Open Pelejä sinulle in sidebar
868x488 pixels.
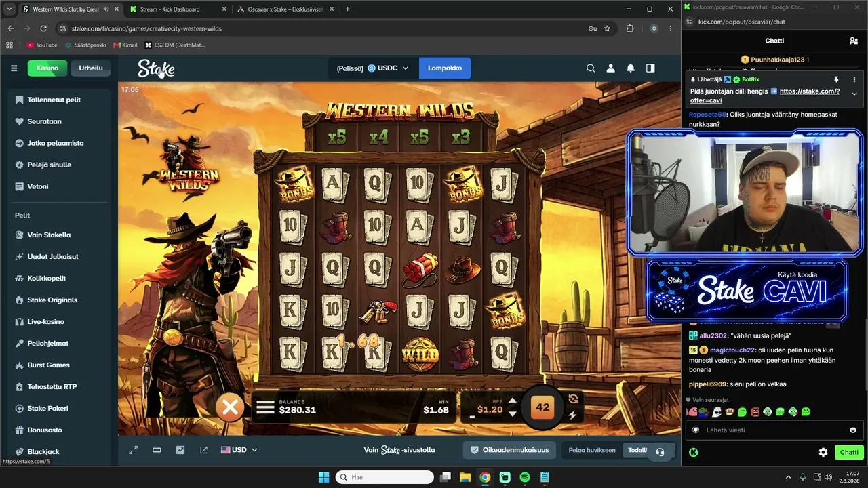click(60, 165)
